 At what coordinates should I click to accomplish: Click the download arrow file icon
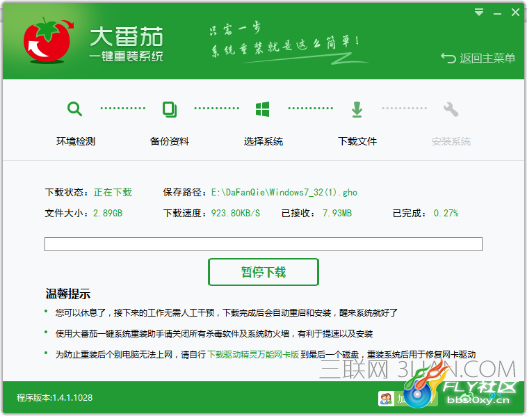click(x=357, y=110)
